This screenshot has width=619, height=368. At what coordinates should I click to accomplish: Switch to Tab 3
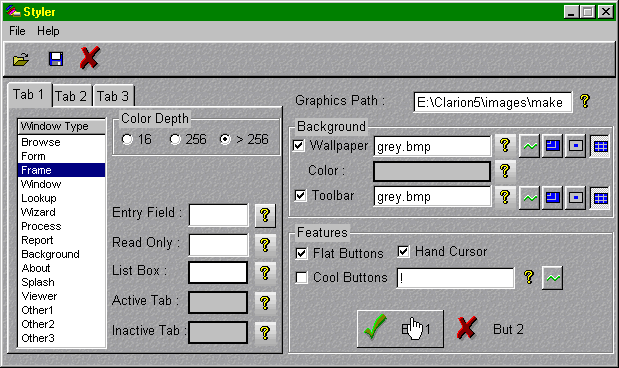[x=113, y=96]
